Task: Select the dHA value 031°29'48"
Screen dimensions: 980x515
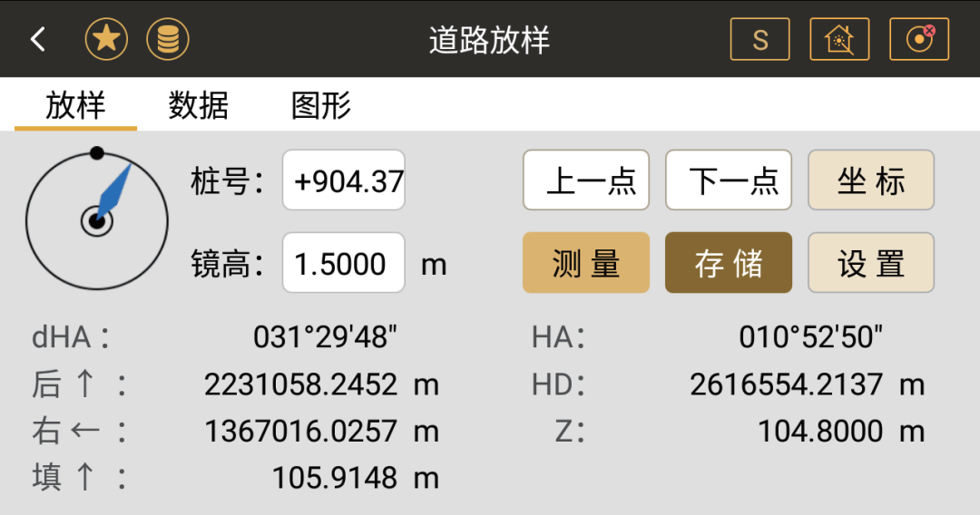Action: tap(325, 337)
